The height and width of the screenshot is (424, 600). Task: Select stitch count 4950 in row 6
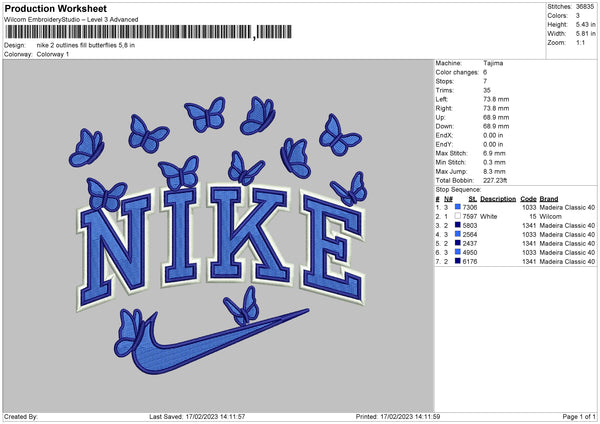[470, 252]
